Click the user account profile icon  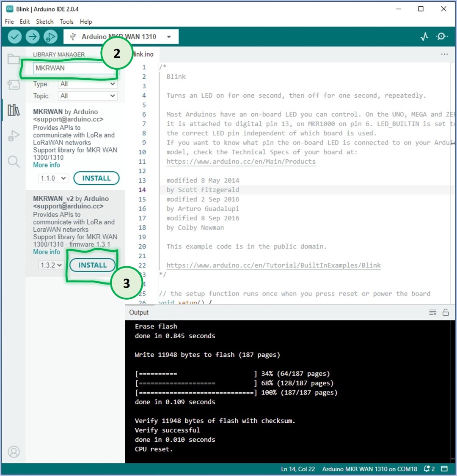pos(14,452)
